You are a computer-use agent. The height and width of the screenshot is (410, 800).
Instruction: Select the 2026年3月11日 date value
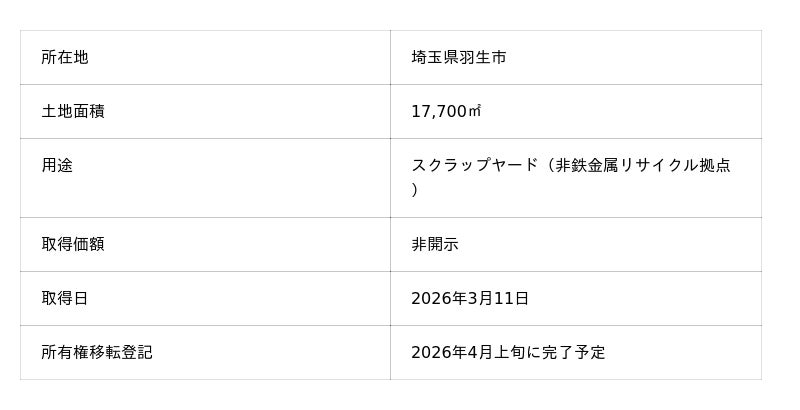[x=470, y=298]
